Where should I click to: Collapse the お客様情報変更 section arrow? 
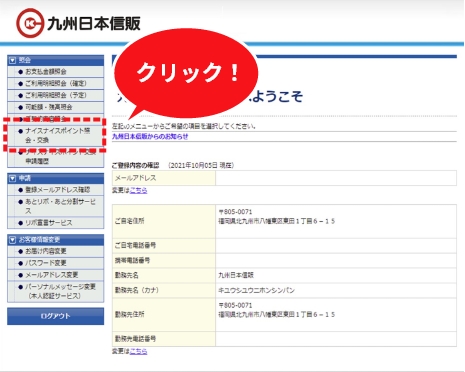point(13,240)
